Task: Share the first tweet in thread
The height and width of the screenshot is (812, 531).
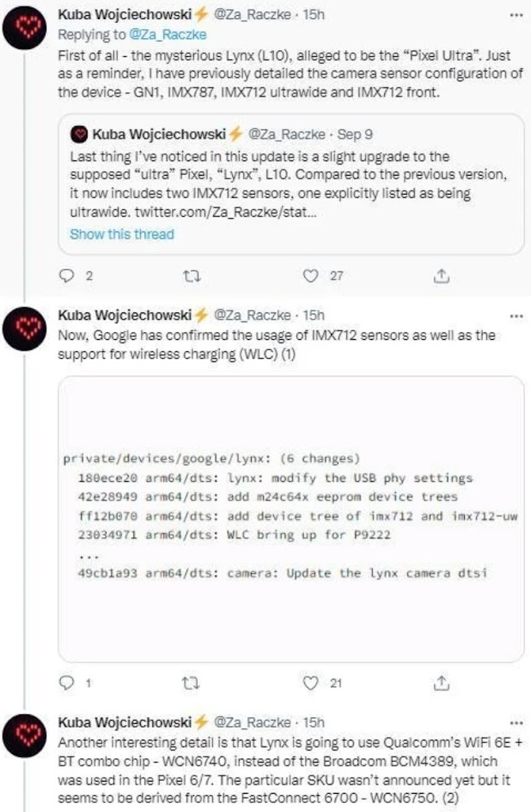Action: tap(441, 276)
